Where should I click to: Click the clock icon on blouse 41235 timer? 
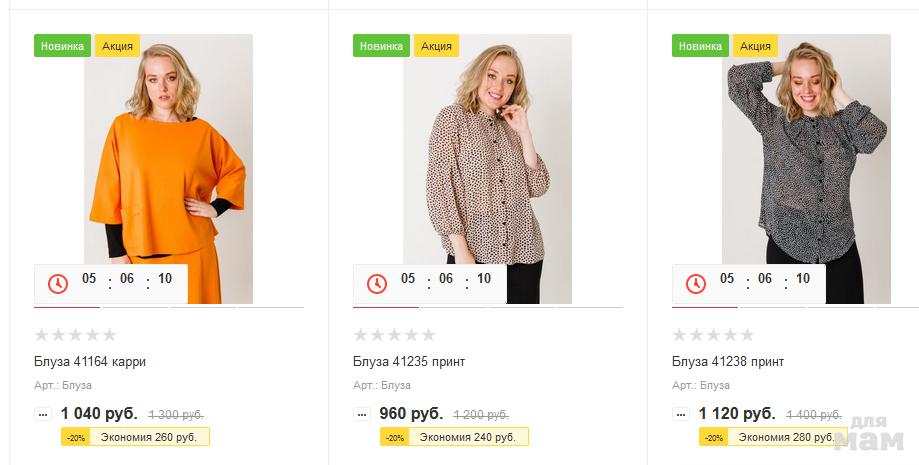(377, 284)
